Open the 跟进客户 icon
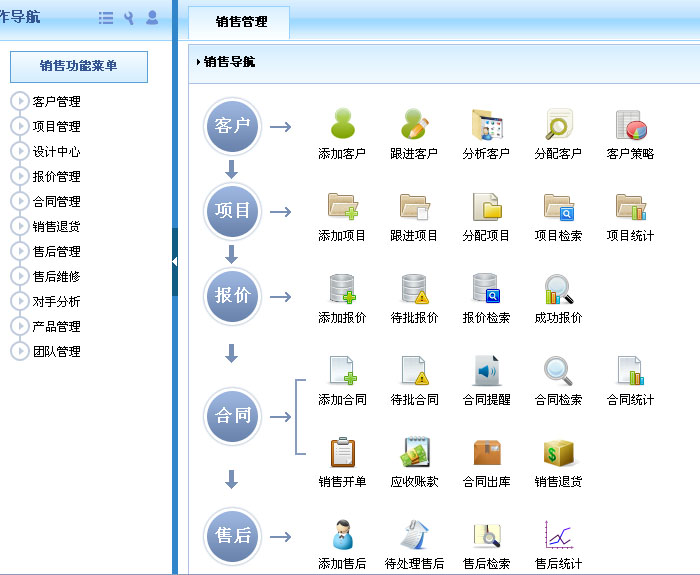Screen dimensions: 700x575 point(414,125)
